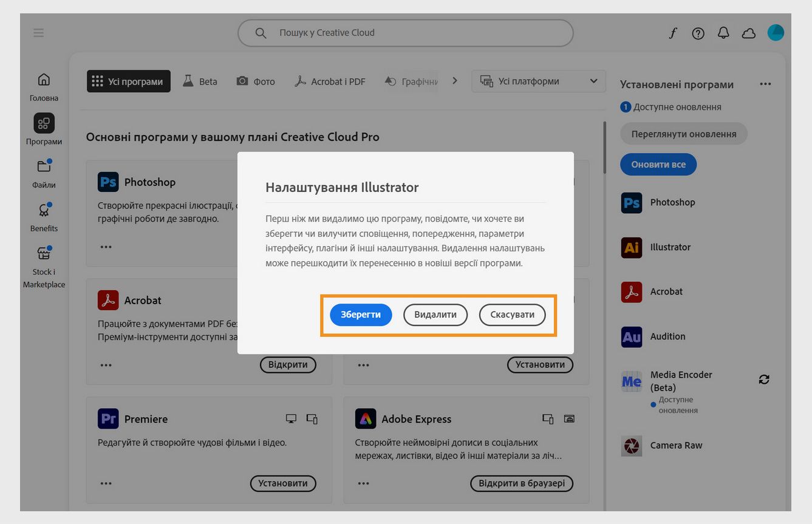Switch to the Графічний tab
Viewport: 812px width, 524px height.
(x=411, y=81)
